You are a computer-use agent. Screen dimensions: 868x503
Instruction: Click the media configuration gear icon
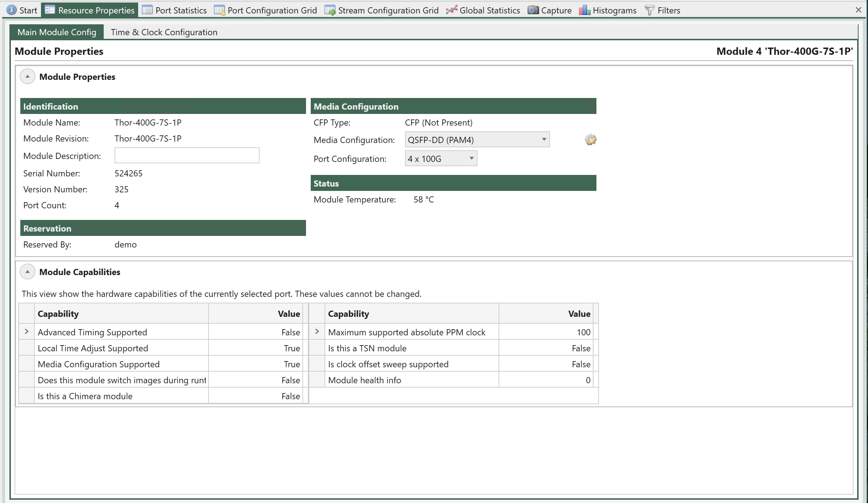(x=591, y=140)
